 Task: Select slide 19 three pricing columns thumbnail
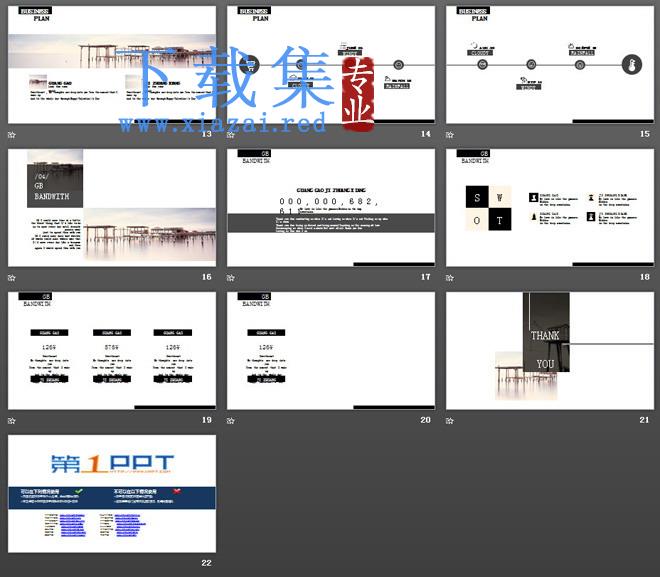click(x=112, y=351)
